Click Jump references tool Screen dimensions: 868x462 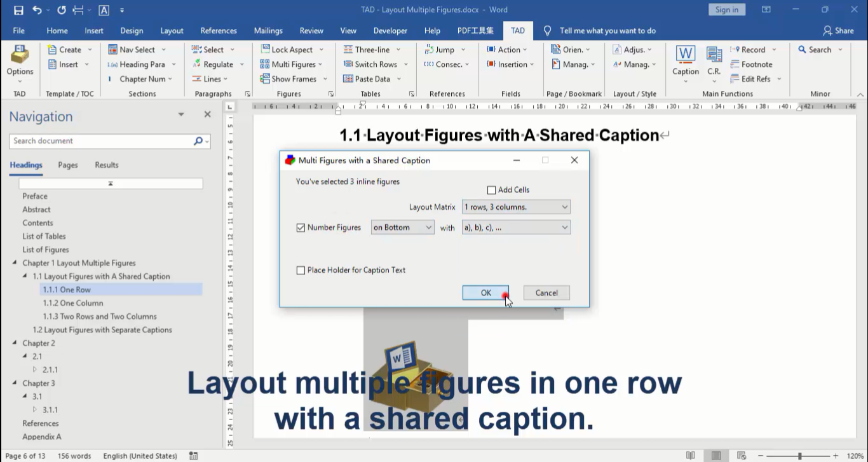pos(444,50)
